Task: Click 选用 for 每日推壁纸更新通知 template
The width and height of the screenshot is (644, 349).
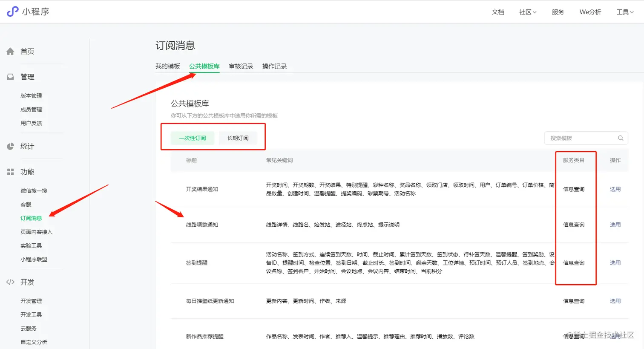Action: click(615, 301)
